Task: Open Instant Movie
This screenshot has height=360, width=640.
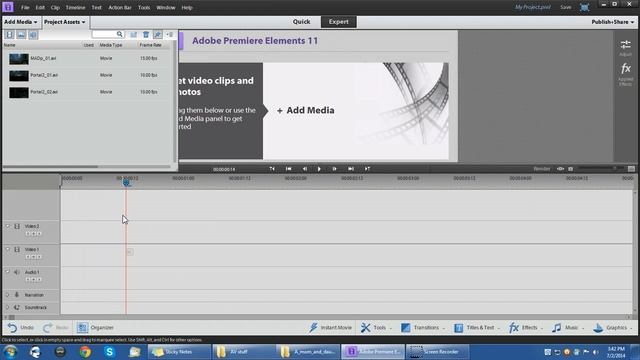Action: tap(330, 327)
